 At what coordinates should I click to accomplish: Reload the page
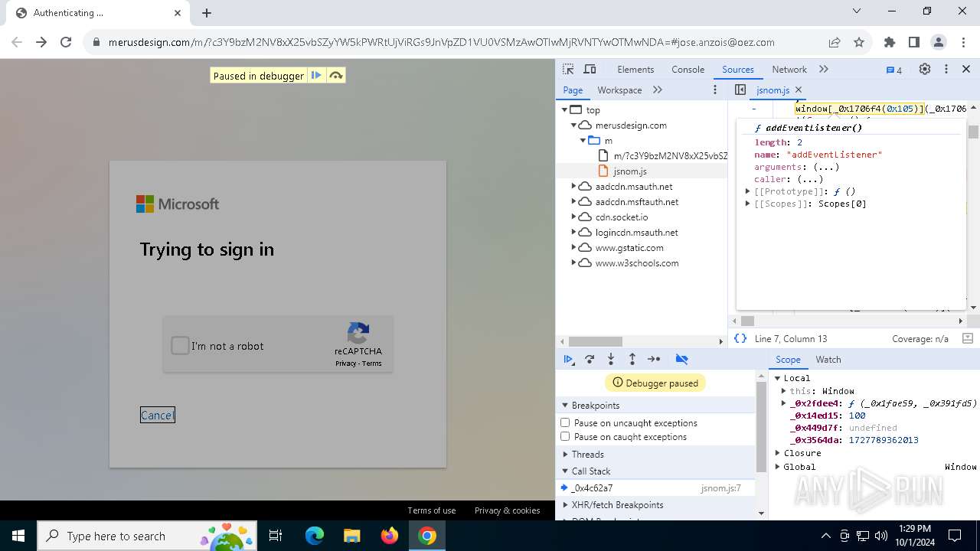(66, 42)
